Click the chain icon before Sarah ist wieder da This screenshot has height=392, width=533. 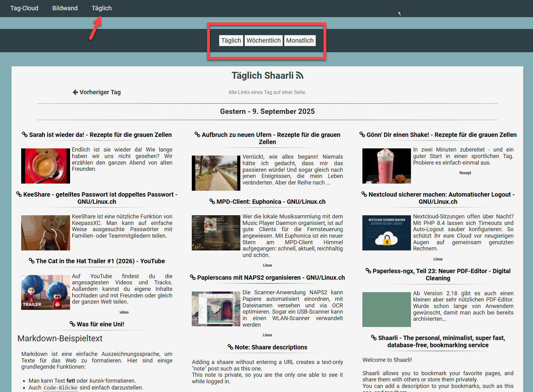(25, 134)
